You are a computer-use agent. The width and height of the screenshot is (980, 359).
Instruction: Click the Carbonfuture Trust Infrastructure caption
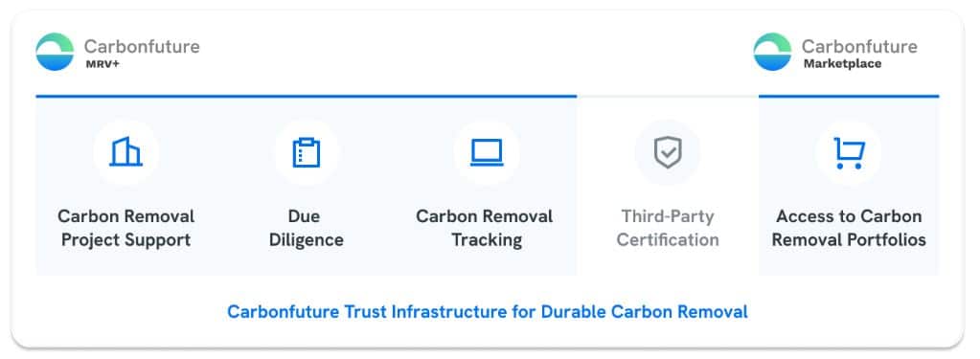point(487,311)
